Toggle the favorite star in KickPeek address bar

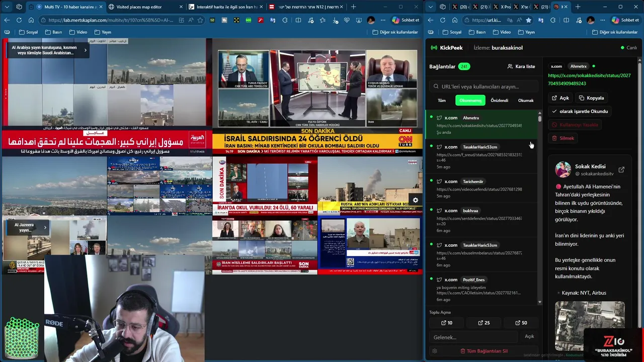pos(528,20)
